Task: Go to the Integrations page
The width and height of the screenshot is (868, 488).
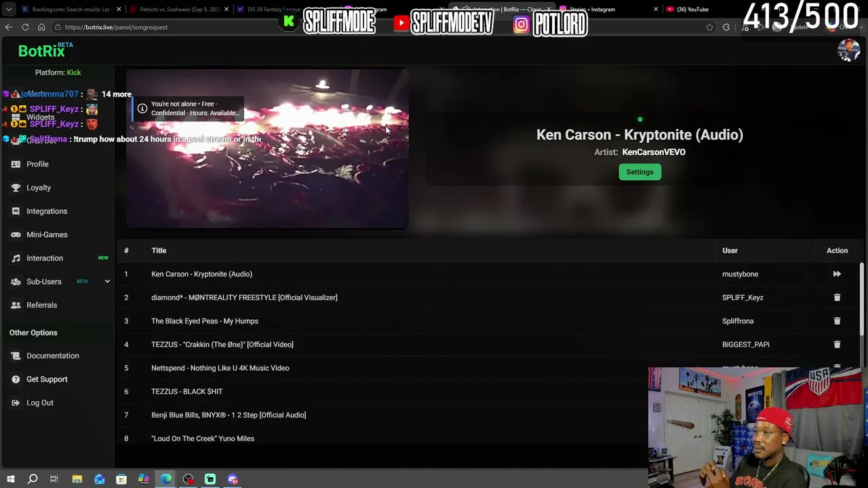Action: click(47, 211)
